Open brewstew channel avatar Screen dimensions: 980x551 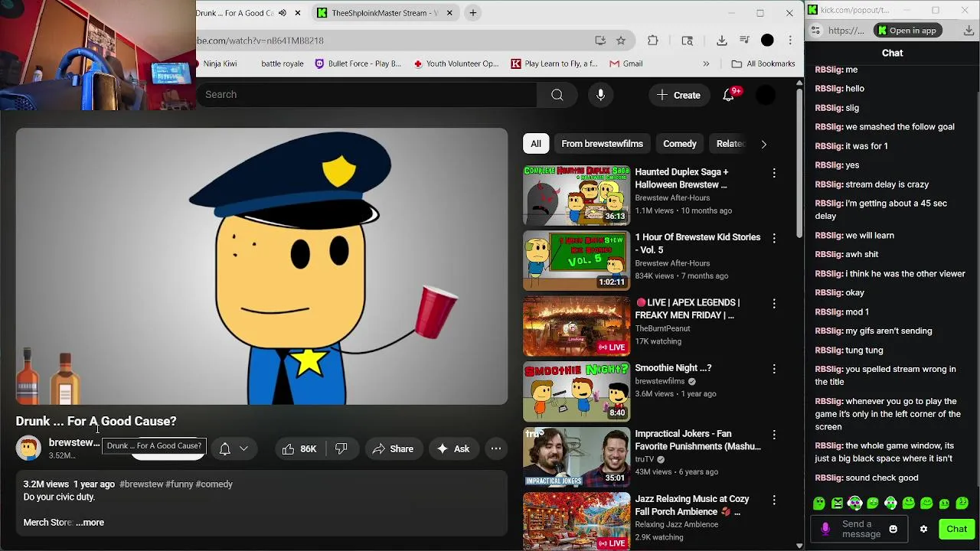[28, 448]
